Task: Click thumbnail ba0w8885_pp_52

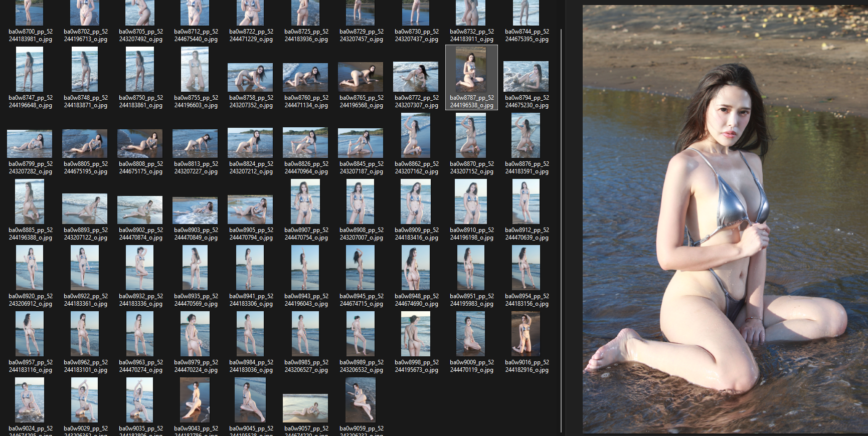Action: pos(30,201)
